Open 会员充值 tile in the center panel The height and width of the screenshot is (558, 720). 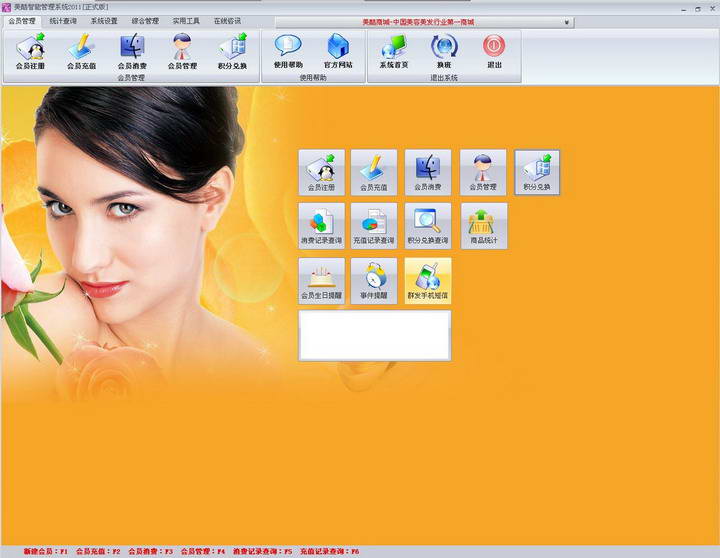coord(374,173)
